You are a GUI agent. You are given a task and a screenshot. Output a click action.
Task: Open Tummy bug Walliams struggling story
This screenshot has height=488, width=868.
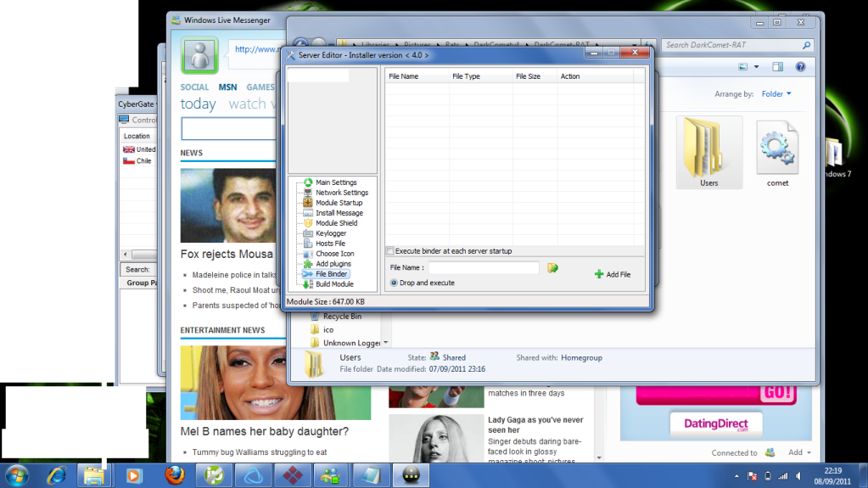pyautogui.click(x=259, y=452)
